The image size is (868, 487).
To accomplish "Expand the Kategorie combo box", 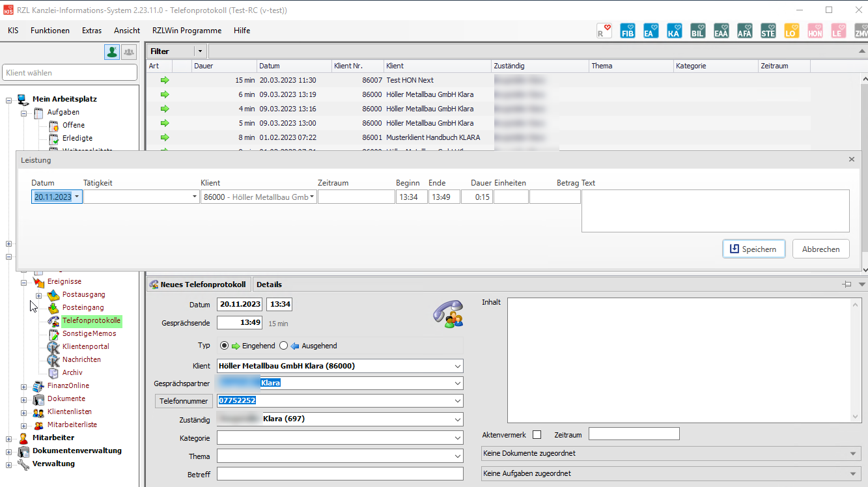I will (x=458, y=438).
